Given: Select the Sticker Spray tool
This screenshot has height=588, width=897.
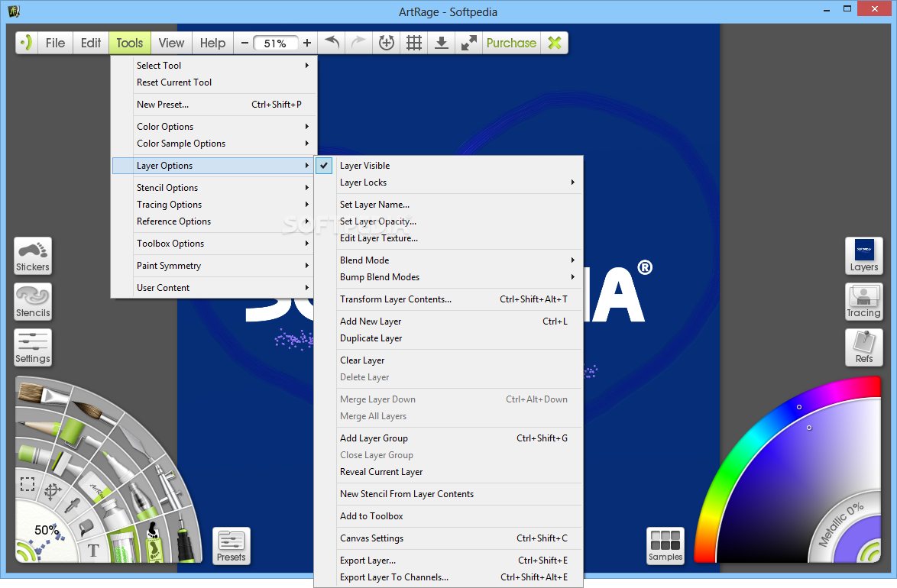Looking at the screenshot, I should coord(154,541).
